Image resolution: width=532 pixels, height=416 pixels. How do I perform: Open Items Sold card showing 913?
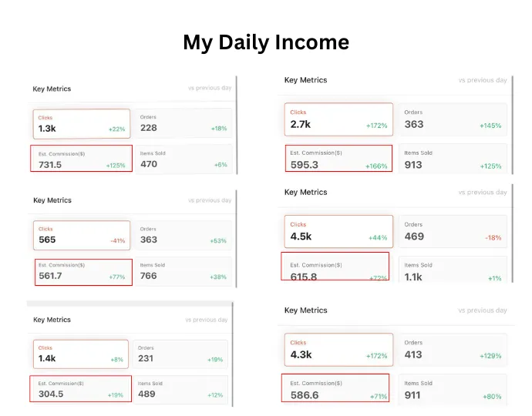tap(453, 159)
